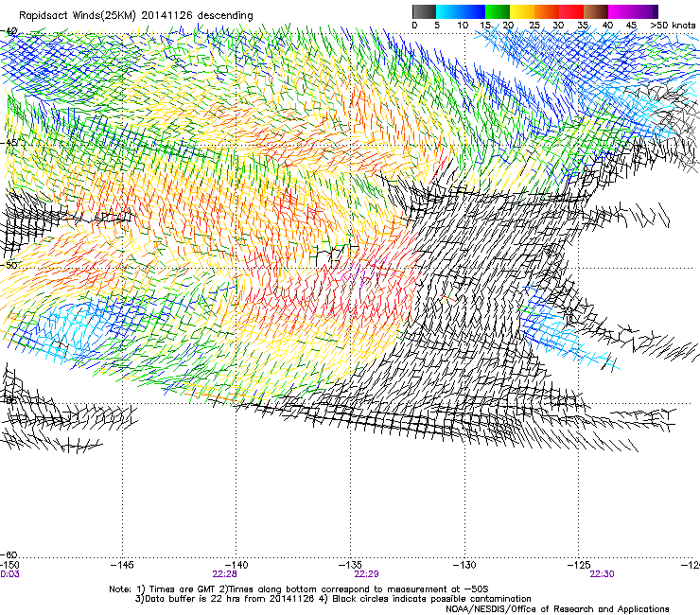Click the -130 longitude axis label
The height and width of the screenshot is (615, 700).
coord(464,566)
